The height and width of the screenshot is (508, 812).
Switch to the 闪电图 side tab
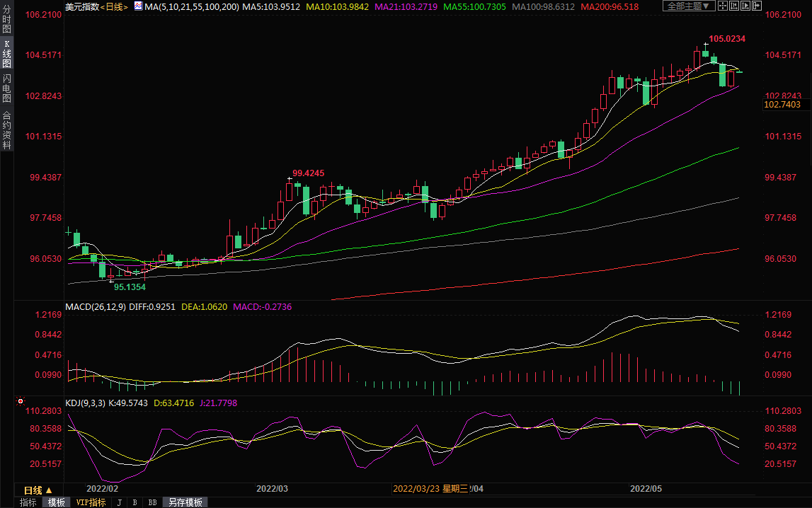[x=6, y=88]
